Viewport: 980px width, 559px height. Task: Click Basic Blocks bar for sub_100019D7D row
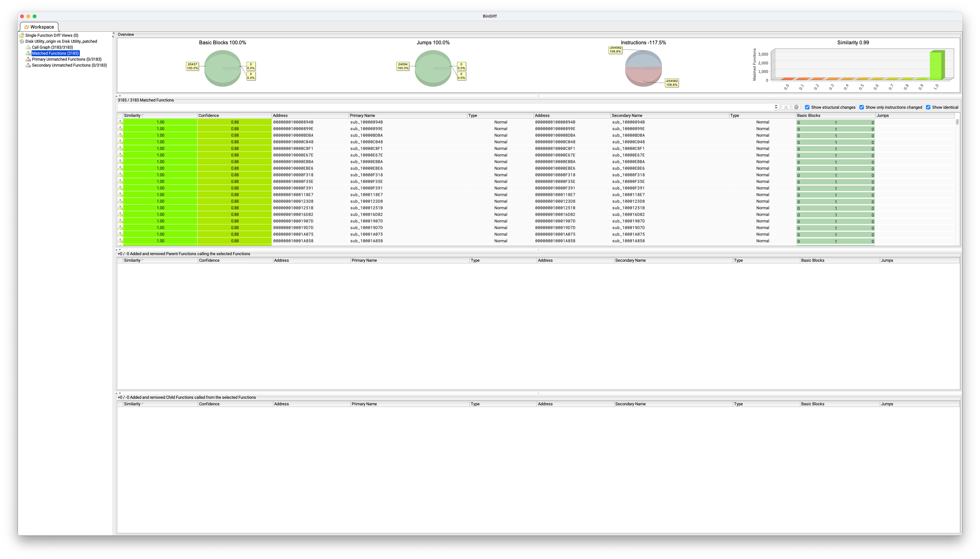[835, 228]
